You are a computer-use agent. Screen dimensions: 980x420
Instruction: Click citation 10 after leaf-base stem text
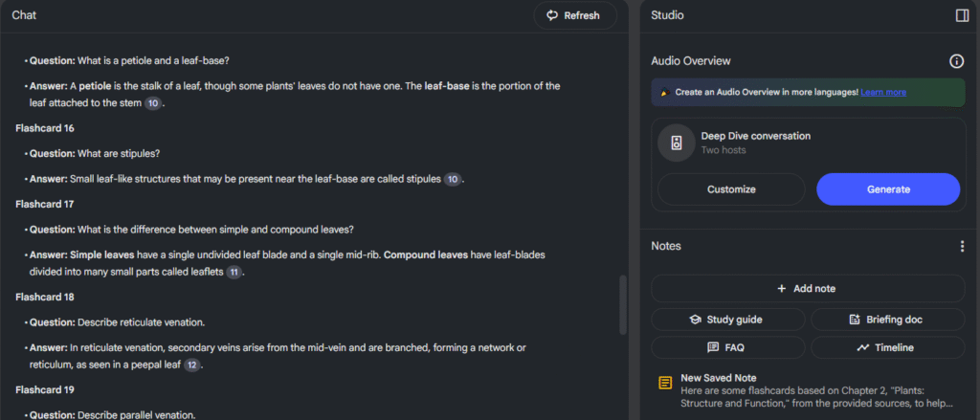[x=153, y=102]
